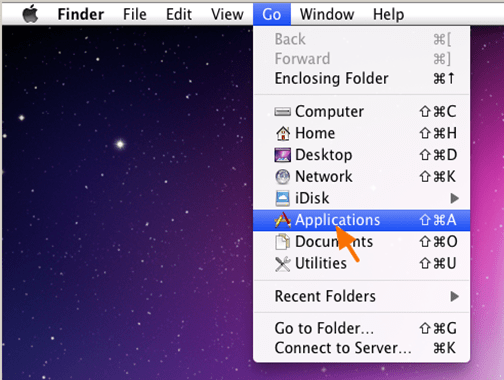Image resolution: width=504 pixels, height=380 pixels.
Task: Open the Window menu
Action: [327, 14]
